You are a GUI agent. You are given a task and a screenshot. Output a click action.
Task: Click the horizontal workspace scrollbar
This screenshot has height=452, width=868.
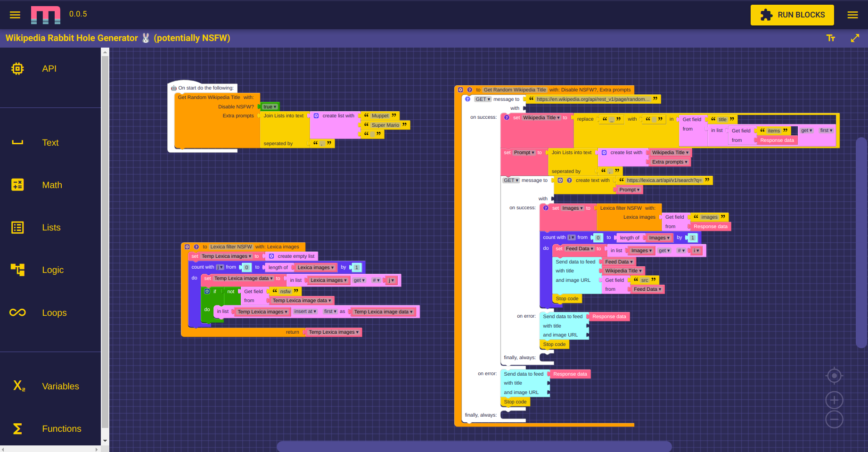click(474, 446)
